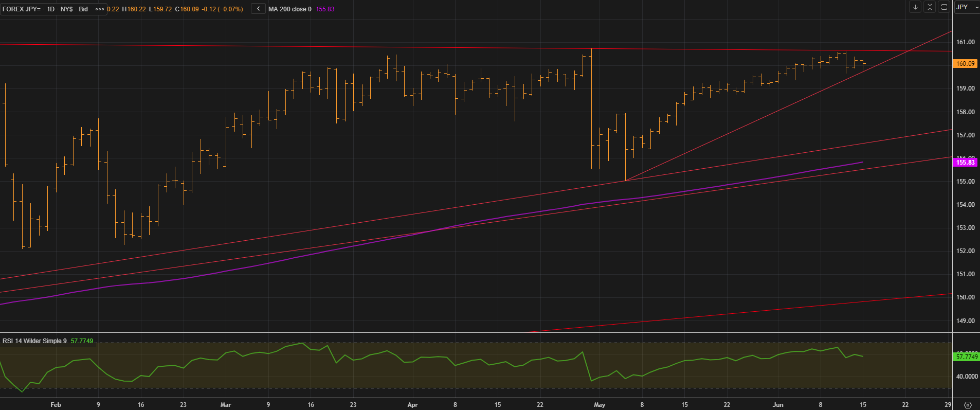
Task: Click the magenta 155.83 MA price tag
Action: pyautogui.click(x=965, y=163)
